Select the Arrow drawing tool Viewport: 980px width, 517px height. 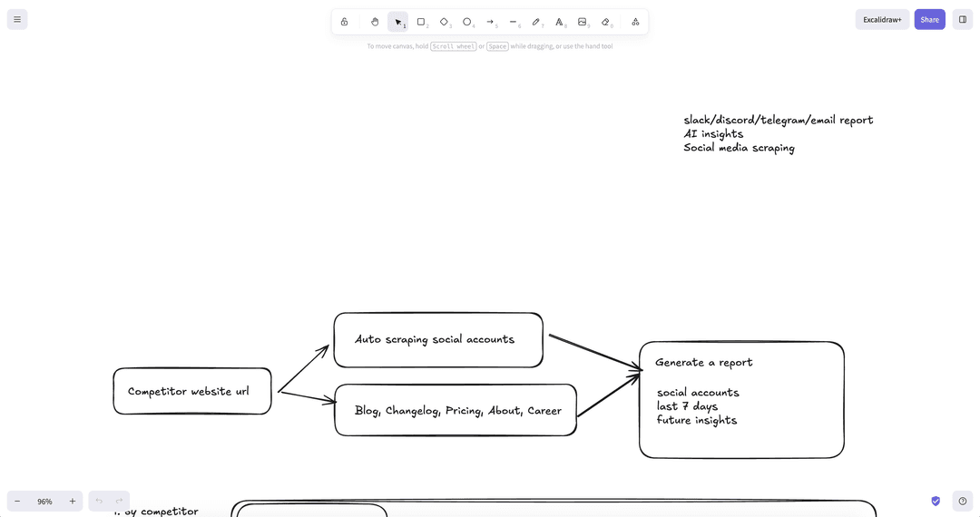(490, 22)
